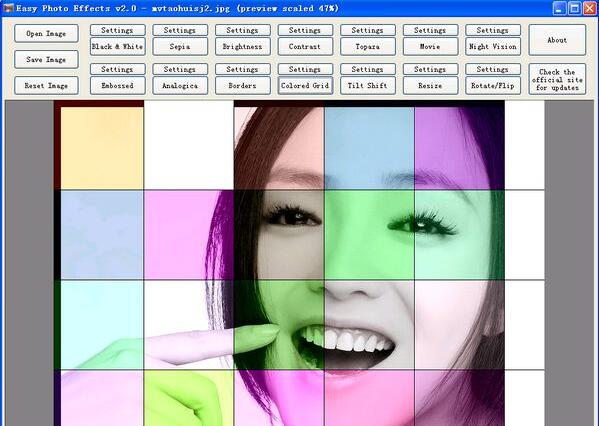Close the Easy Photo Effects window
Image resolution: width=599 pixels, height=426 pixels.
pos(589,8)
